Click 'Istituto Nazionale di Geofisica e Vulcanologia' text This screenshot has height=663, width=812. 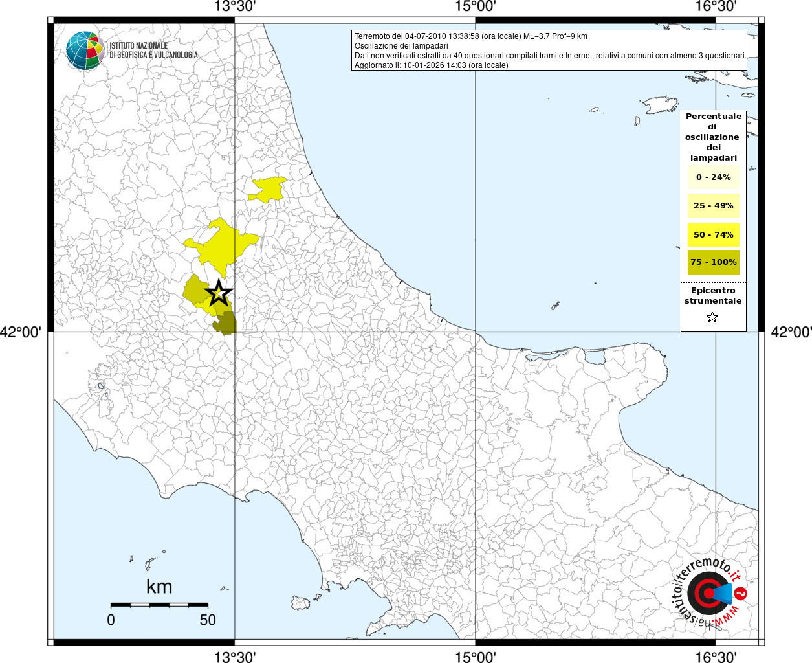pyautogui.click(x=153, y=51)
